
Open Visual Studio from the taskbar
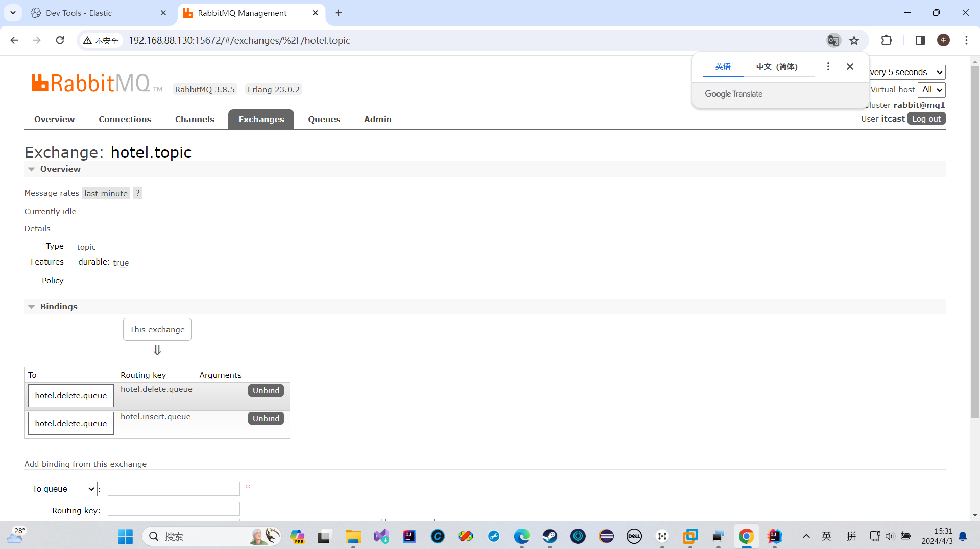(x=381, y=536)
